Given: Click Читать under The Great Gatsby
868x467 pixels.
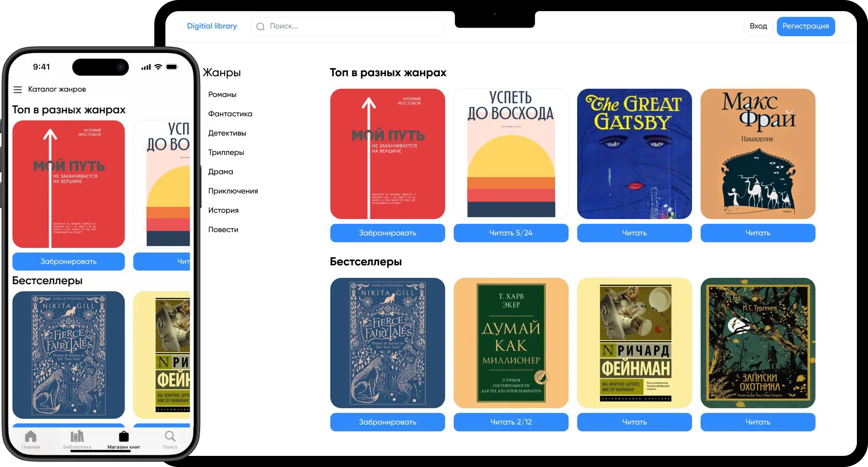Looking at the screenshot, I should 635,233.
